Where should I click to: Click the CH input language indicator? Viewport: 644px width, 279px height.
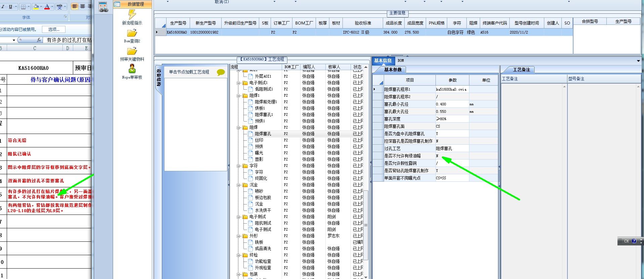pos(626,241)
